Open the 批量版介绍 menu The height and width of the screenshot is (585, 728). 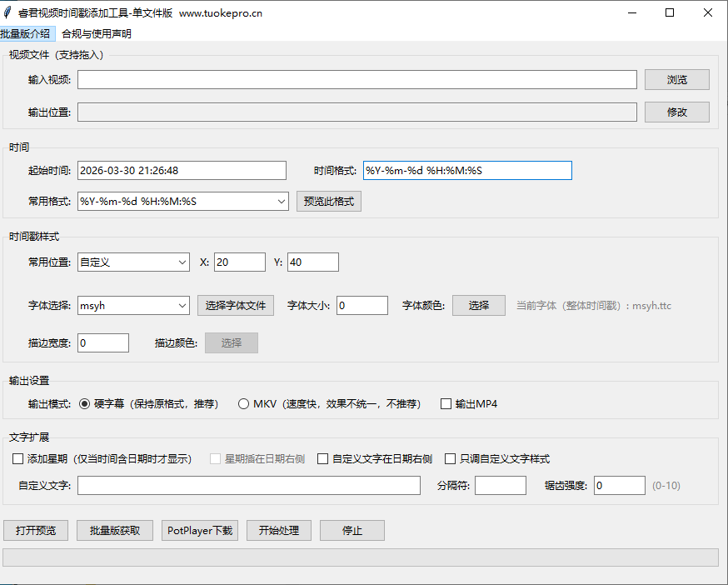(26, 34)
